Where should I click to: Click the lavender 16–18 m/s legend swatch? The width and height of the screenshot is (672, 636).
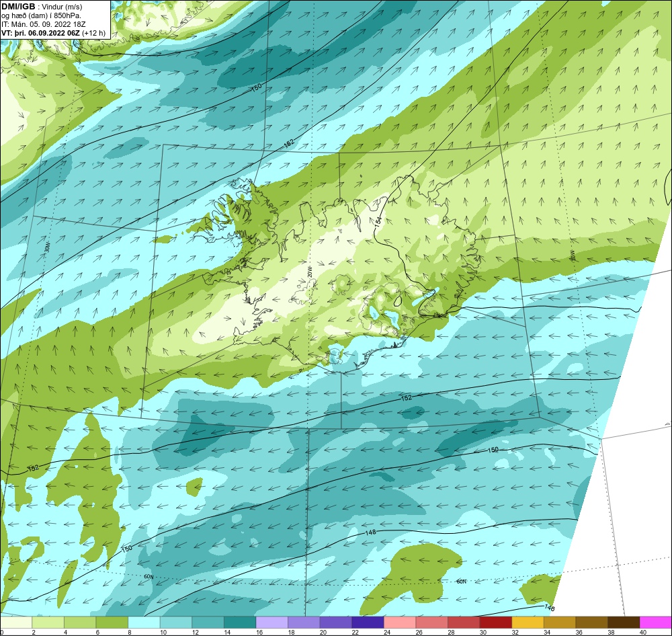(271, 623)
